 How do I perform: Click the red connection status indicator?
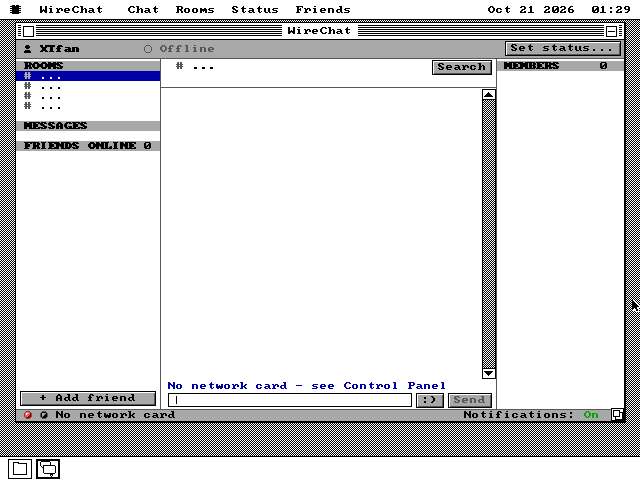point(28,415)
